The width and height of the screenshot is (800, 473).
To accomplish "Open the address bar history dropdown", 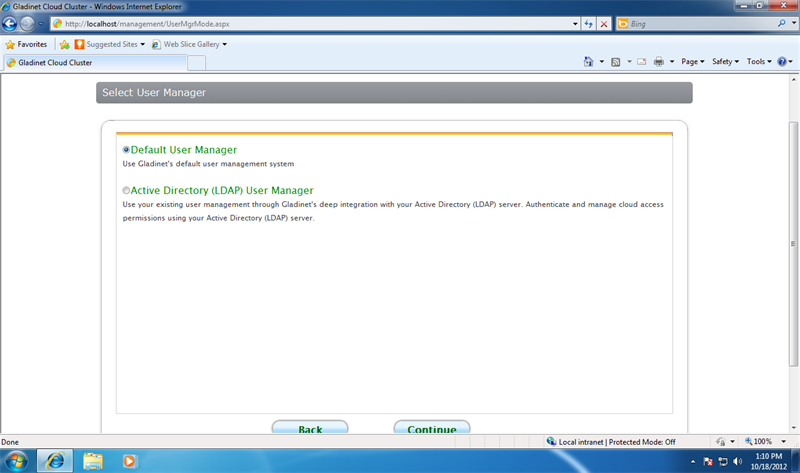I will (575, 24).
